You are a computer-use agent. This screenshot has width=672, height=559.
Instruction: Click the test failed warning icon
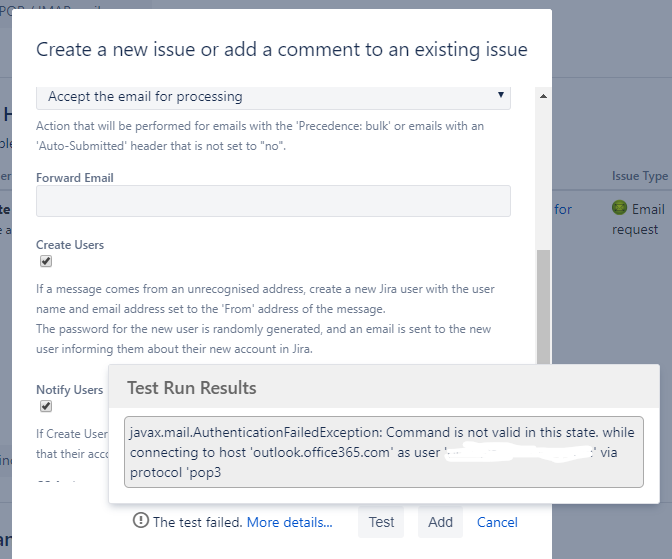click(x=141, y=520)
